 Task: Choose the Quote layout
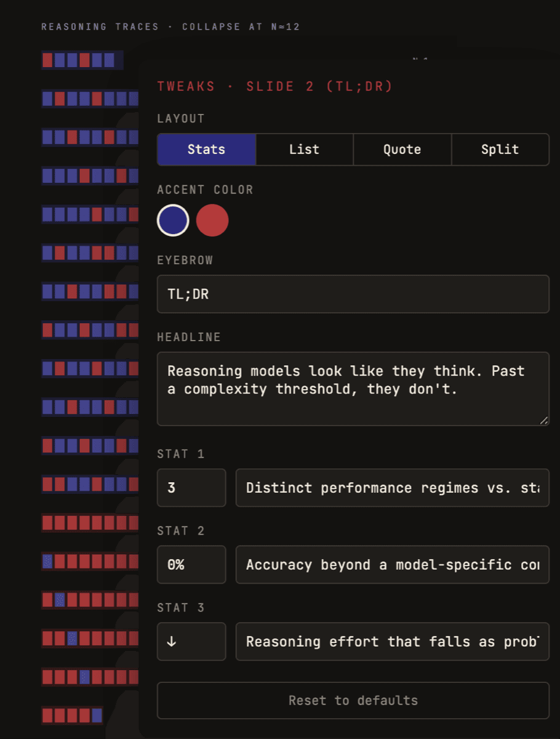click(402, 150)
